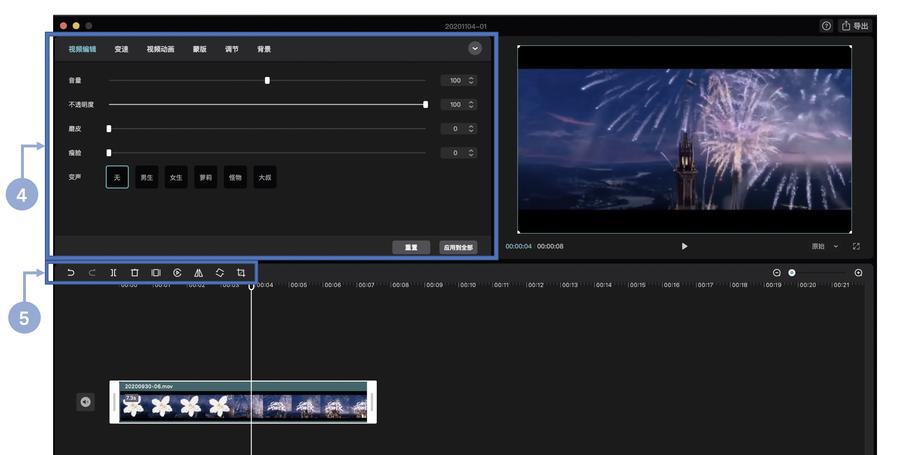The width and height of the screenshot is (905, 455).
Task: Click the 磨皮 value field showing 0
Action: 459,129
